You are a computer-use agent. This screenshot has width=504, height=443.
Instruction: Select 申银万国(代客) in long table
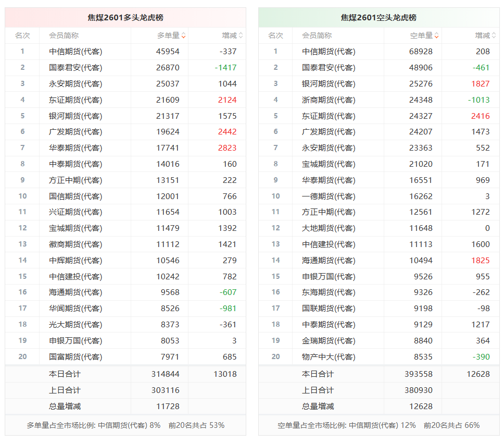point(75,340)
